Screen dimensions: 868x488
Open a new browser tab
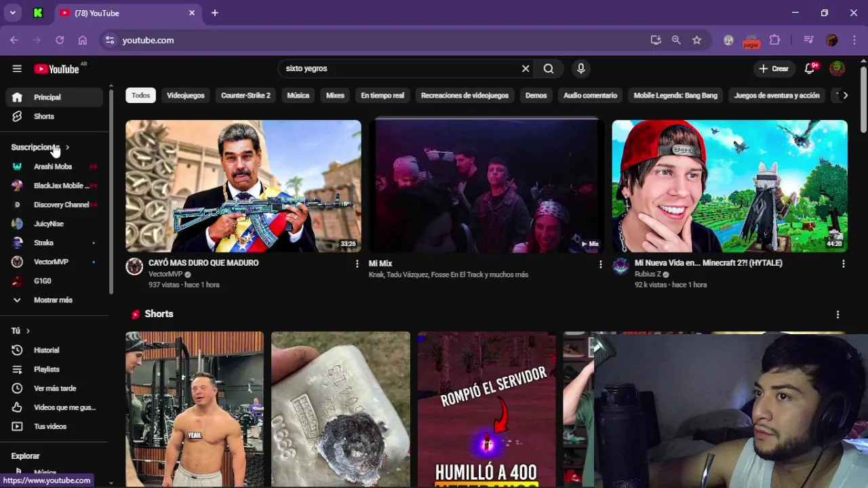point(215,13)
